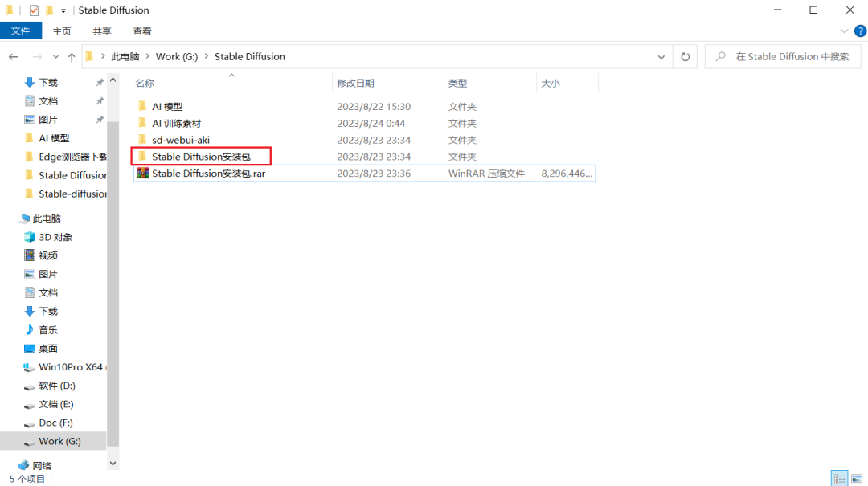Open the quick access toolbar customize dropdown
868x486 pixels.
point(63,10)
